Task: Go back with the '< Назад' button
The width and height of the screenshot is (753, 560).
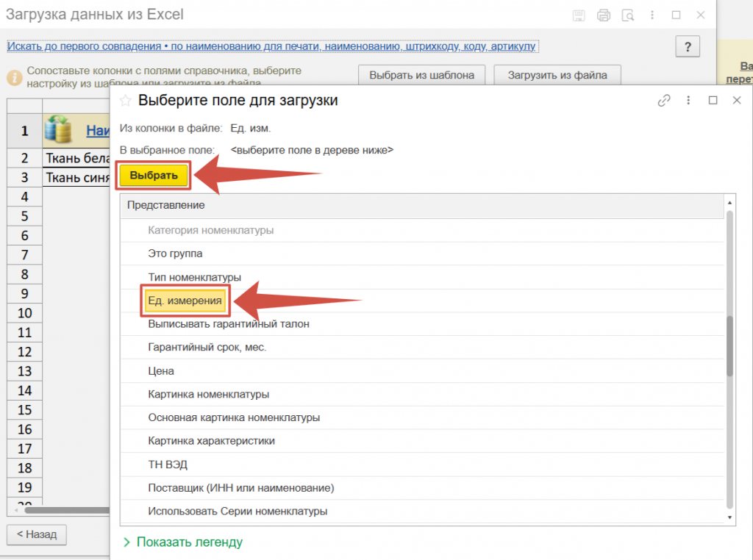Action: click(x=37, y=534)
